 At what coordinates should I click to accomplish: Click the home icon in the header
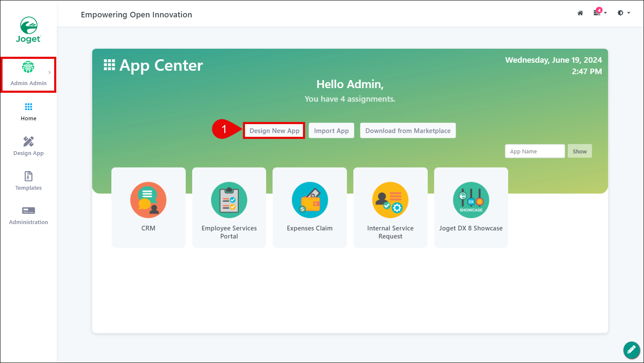(580, 13)
